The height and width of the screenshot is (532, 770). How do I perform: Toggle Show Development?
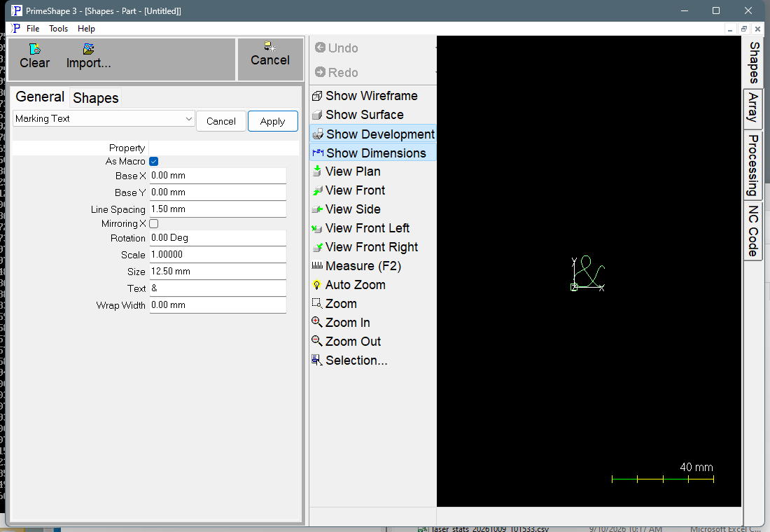[373, 134]
